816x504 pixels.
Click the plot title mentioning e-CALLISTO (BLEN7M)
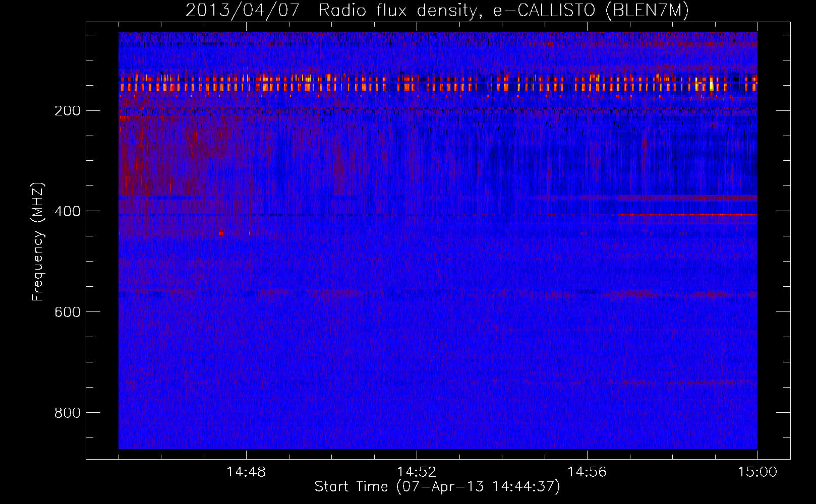[437, 11]
